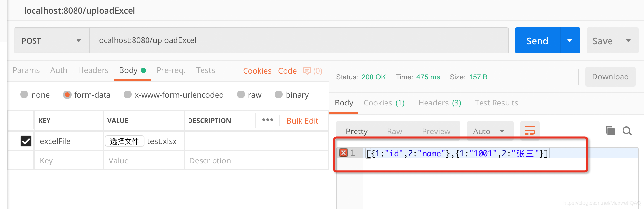Open the request Headers tab
Viewport: 644px width, 209px height.
pyautogui.click(x=93, y=70)
